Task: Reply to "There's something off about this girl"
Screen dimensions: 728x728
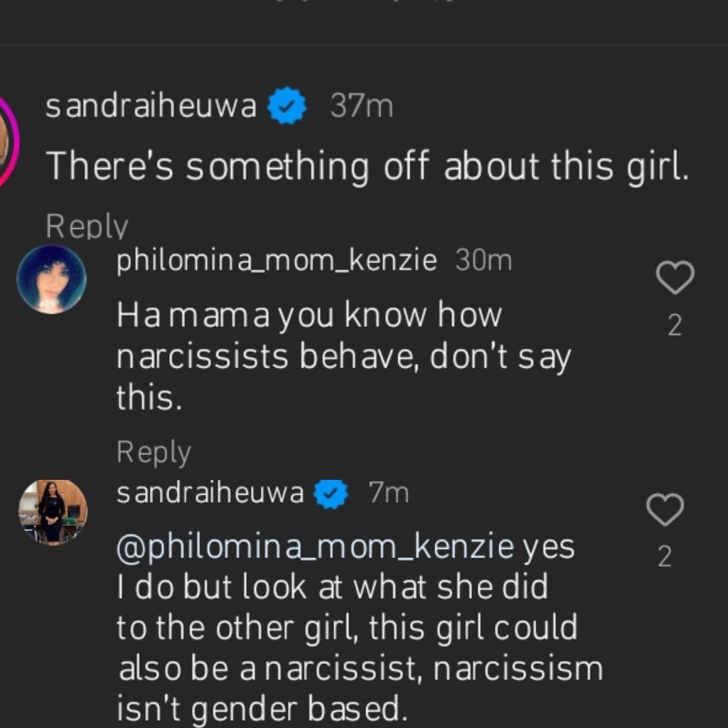Action: 86,226
